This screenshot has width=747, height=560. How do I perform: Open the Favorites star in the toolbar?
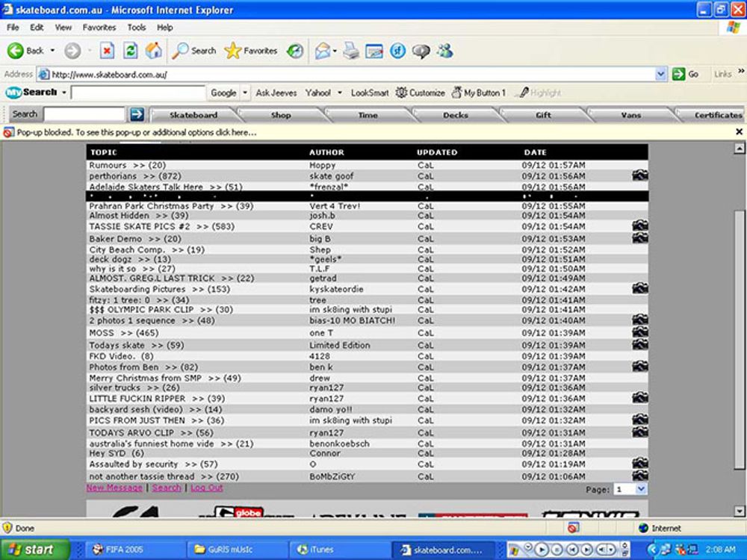232,51
